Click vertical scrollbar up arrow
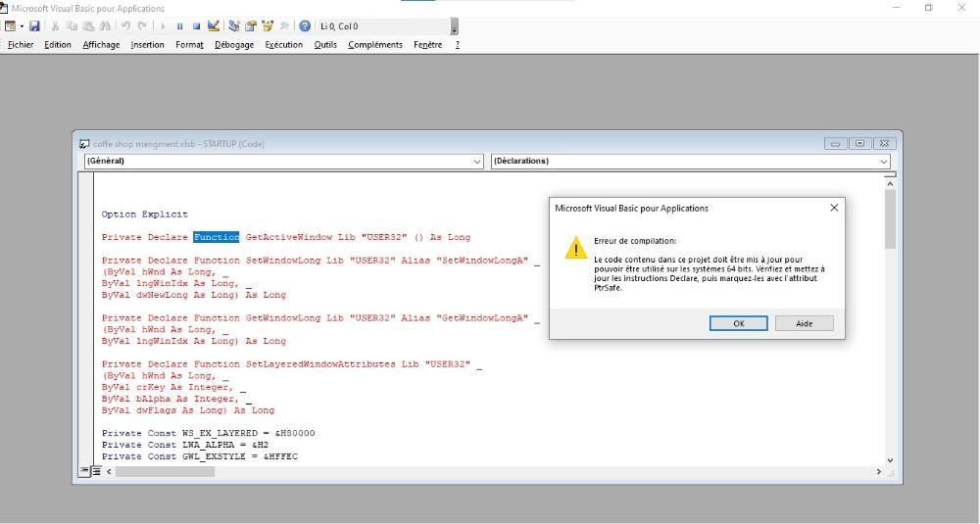Viewport: 980px width, 524px height. point(890,184)
